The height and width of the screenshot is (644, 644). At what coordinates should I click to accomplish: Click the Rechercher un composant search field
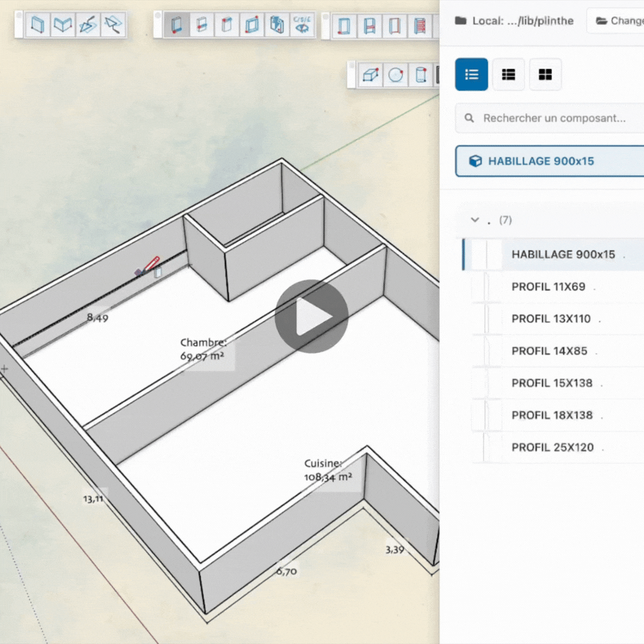coord(555,118)
